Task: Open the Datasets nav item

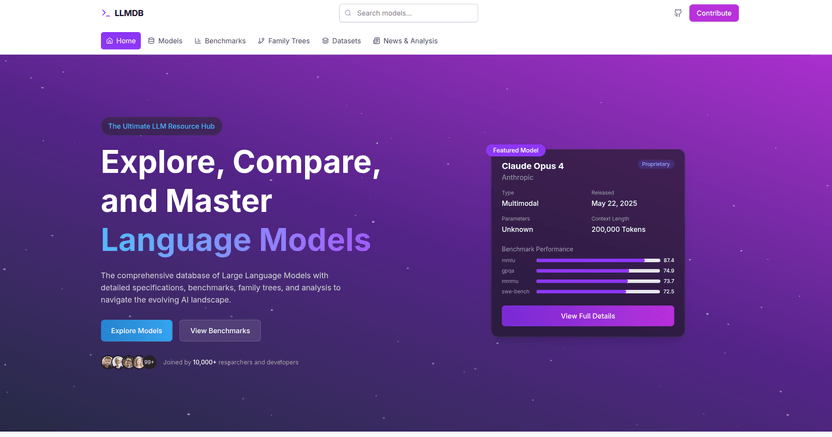Action: tap(341, 41)
